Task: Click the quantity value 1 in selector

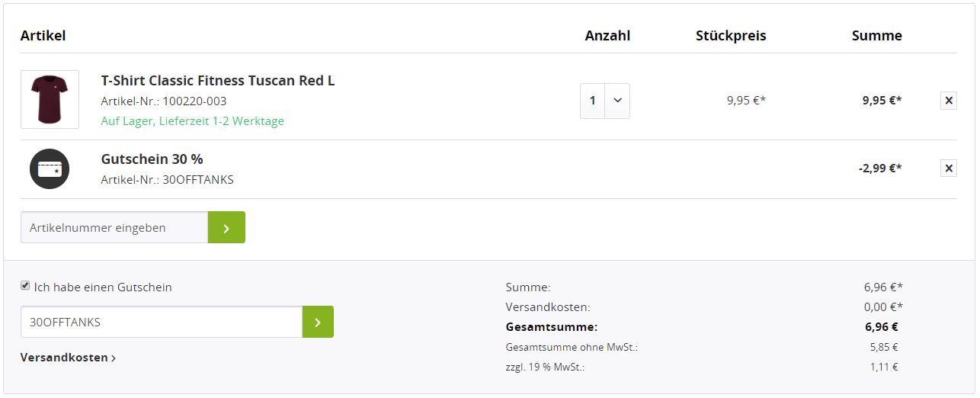Action: tap(593, 101)
